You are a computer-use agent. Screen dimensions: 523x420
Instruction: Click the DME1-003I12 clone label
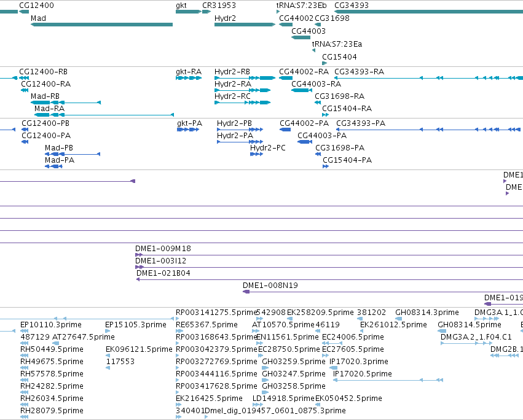(161, 261)
